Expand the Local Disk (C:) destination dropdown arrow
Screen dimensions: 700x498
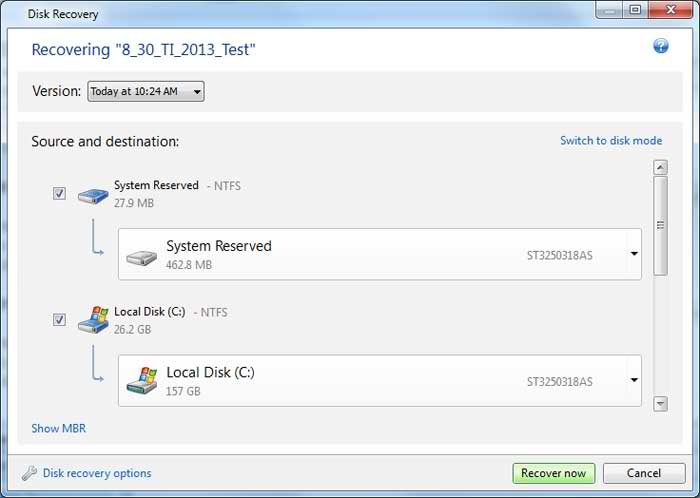(634, 380)
